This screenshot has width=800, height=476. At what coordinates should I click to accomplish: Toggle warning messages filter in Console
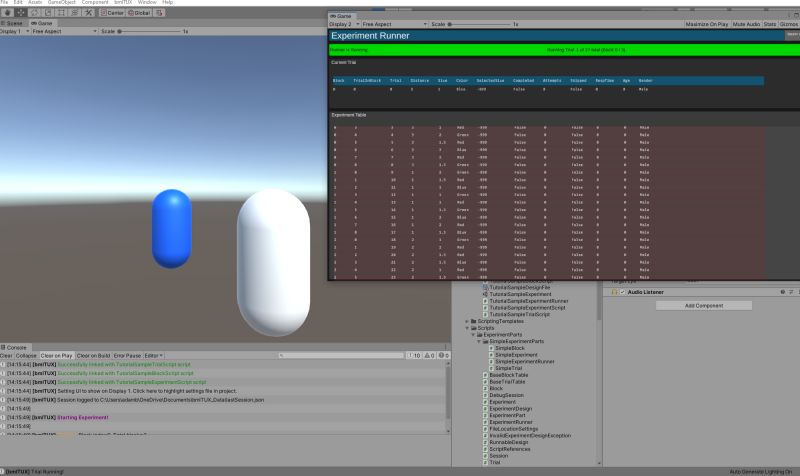(430, 356)
